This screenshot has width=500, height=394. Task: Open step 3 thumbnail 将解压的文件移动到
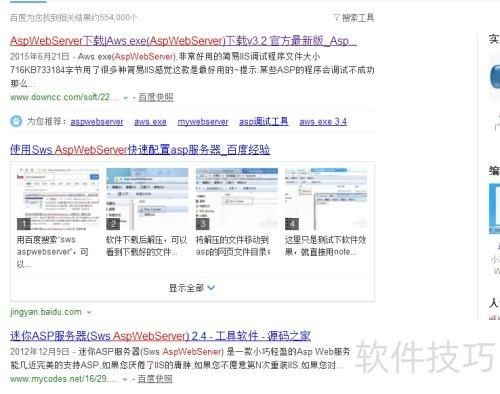point(236,199)
